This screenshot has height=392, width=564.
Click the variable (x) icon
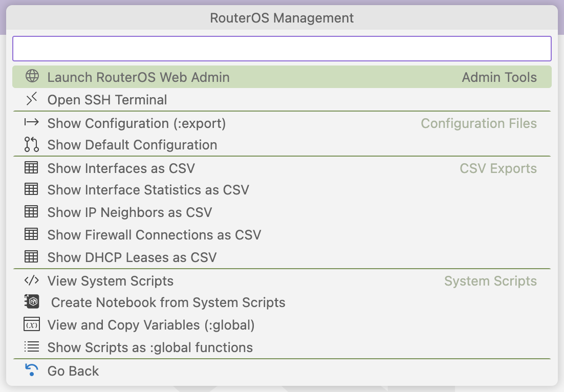point(32,325)
